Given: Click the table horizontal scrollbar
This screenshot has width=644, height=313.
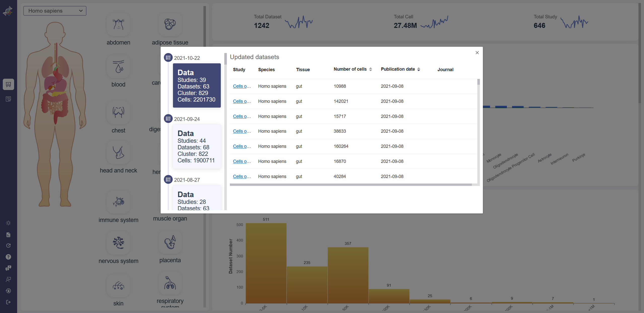Looking at the screenshot, I should pos(350,185).
